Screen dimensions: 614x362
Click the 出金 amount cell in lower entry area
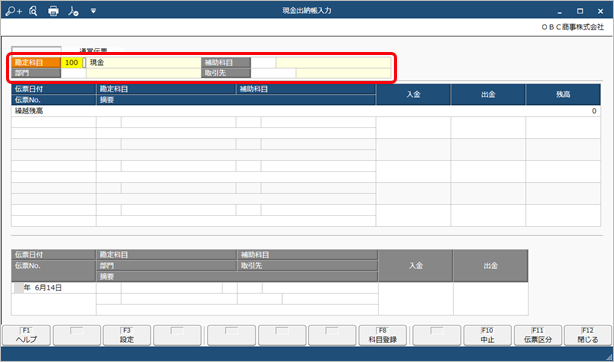491,299
